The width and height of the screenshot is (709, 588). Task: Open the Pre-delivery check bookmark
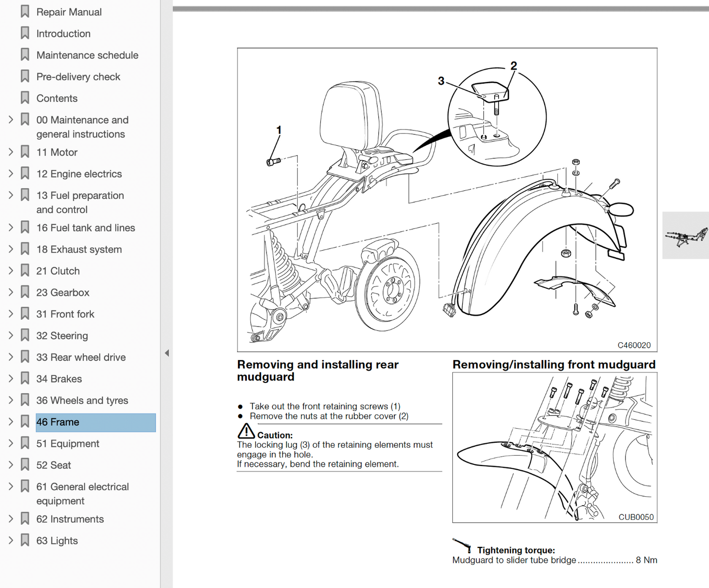coord(78,77)
